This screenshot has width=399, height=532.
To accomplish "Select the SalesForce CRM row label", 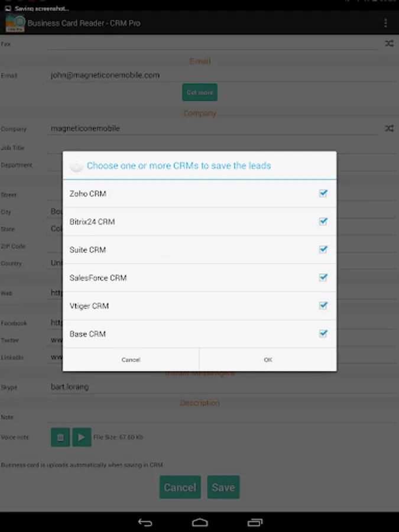I will pyautogui.click(x=98, y=278).
